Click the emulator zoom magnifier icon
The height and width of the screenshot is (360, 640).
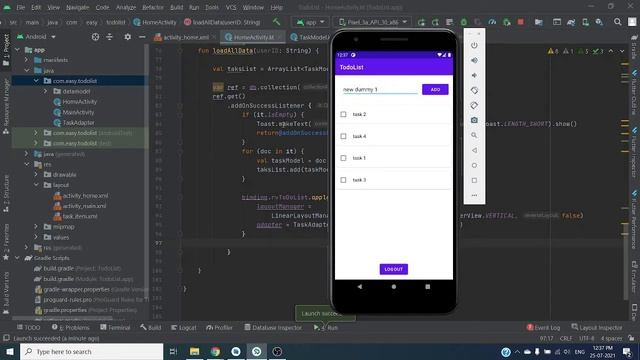point(474,135)
